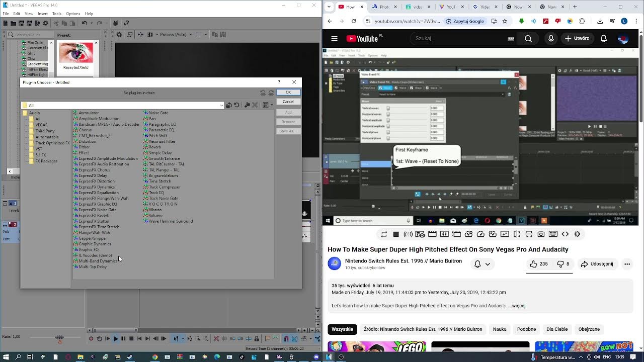644x362 pixels.
Task: Open the subscription notification bell dropdown
Action: pos(482,264)
